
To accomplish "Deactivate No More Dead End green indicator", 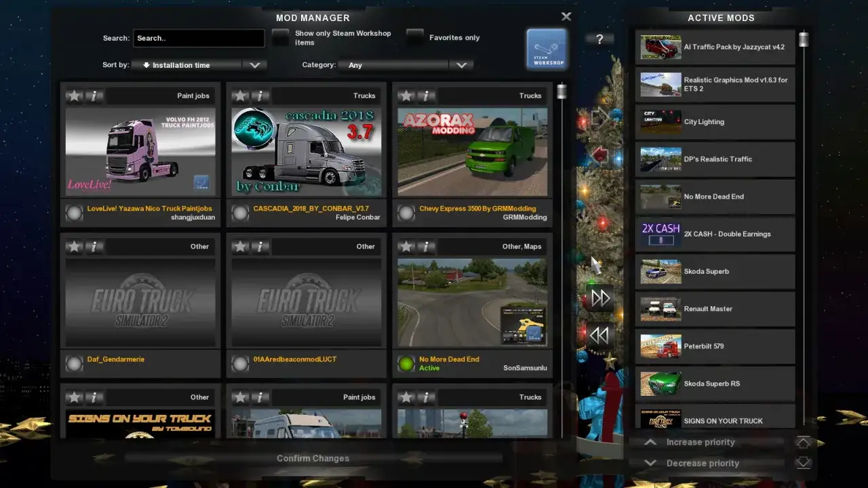I will [406, 364].
